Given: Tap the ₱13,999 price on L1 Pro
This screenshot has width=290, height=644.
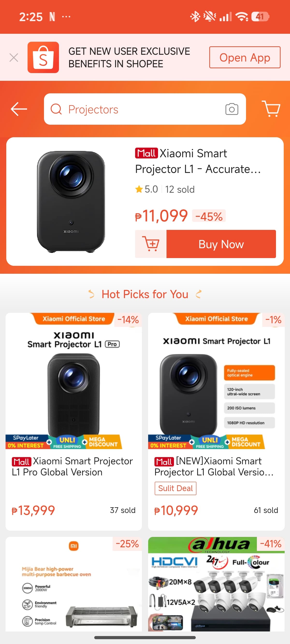Looking at the screenshot, I should pyautogui.click(x=33, y=510).
